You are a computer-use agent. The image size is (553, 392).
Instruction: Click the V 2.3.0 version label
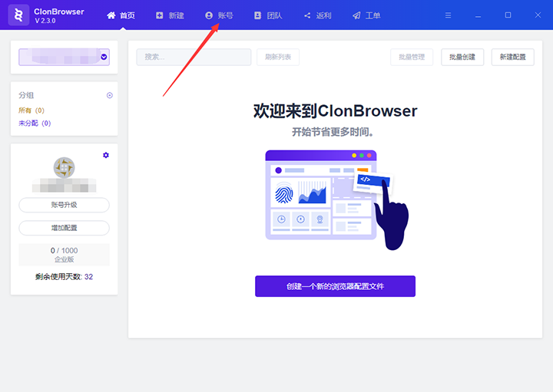45,21
